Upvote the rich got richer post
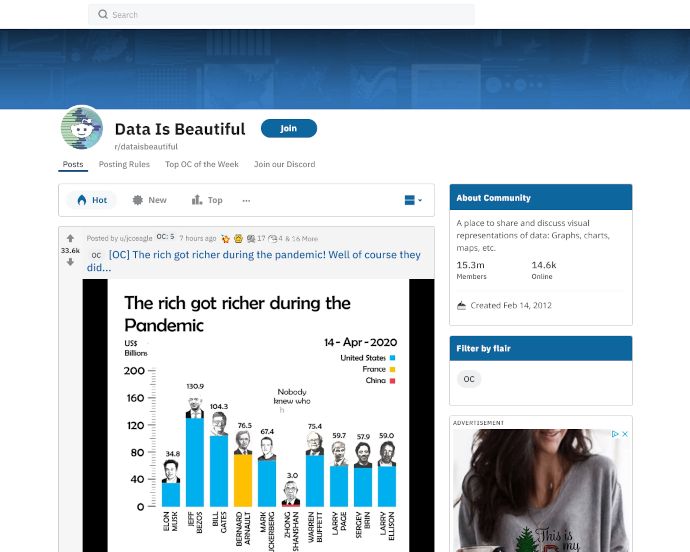 coord(70,239)
